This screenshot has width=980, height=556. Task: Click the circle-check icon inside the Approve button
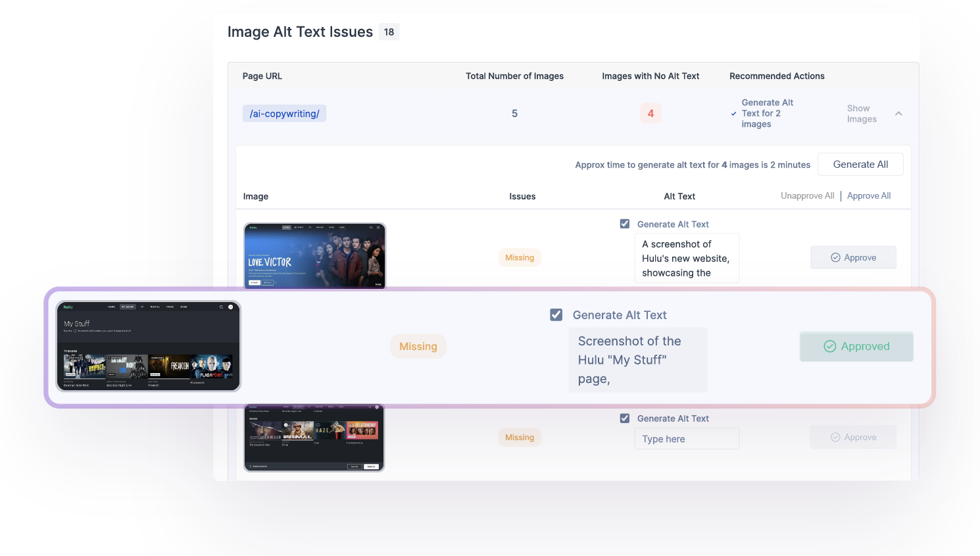tap(835, 257)
